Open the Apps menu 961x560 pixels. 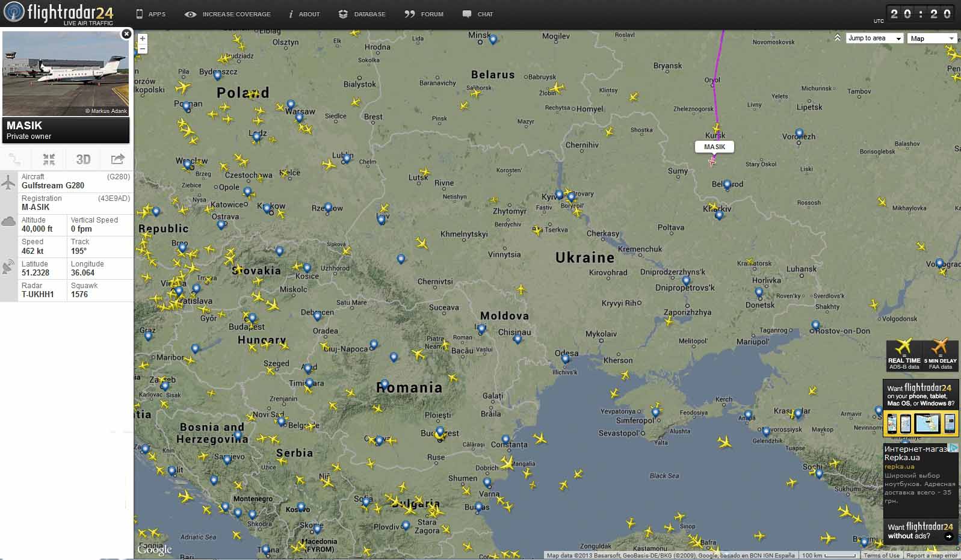(x=150, y=14)
